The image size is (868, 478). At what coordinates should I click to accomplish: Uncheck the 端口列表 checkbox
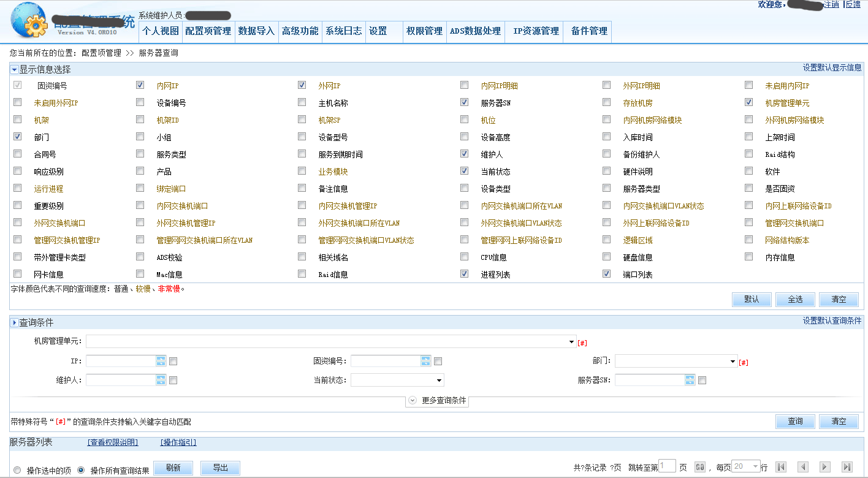tap(606, 274)
